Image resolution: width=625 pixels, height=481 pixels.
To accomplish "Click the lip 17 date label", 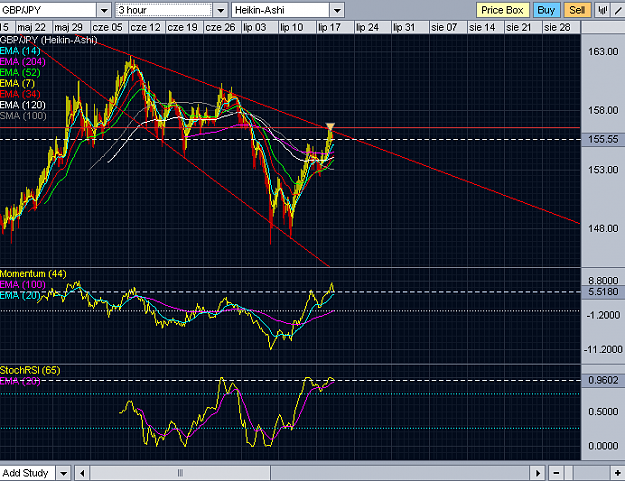I will 329,27.
